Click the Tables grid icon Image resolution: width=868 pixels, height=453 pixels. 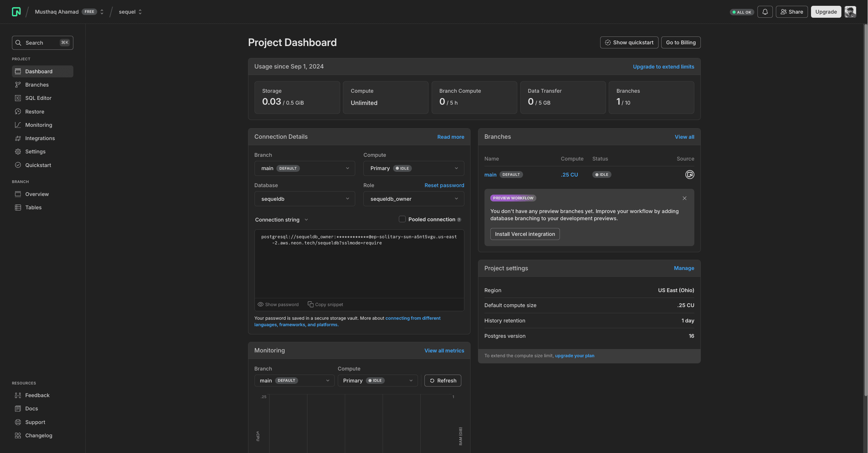coord(18,207)
